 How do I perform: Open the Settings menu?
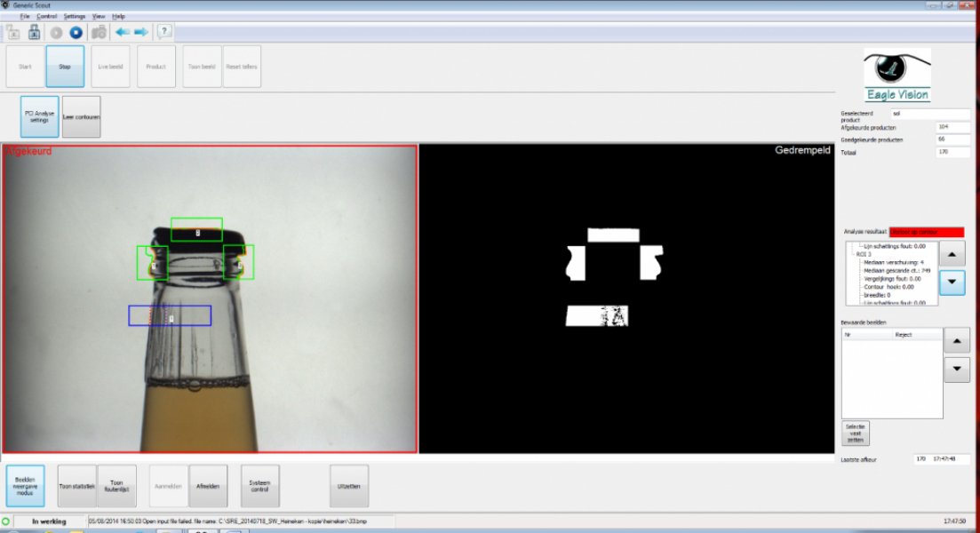coord(75,16)
